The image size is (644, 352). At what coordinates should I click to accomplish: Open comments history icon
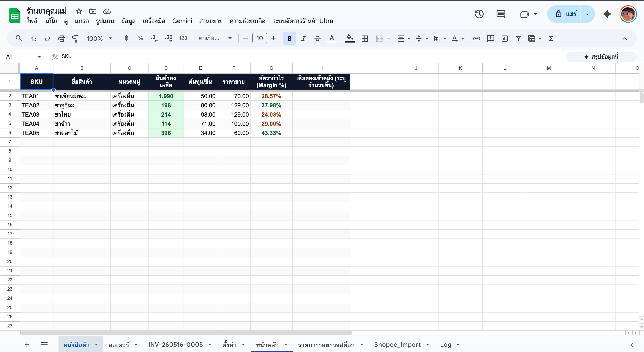pyautogui.click(x=501, y=14)
